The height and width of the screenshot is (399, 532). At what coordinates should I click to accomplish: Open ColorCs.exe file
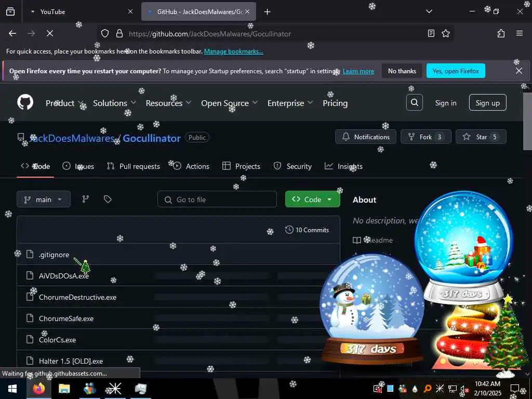click(x=57, y=340)
